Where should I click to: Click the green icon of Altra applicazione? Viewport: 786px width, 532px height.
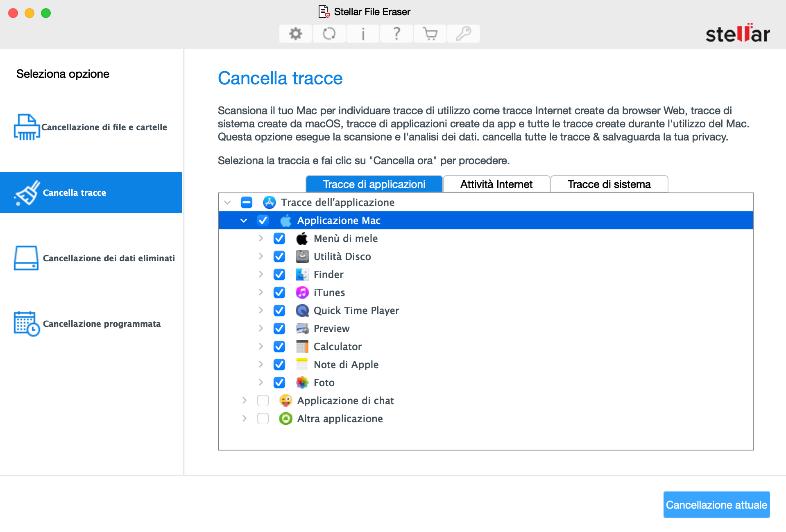285,419
